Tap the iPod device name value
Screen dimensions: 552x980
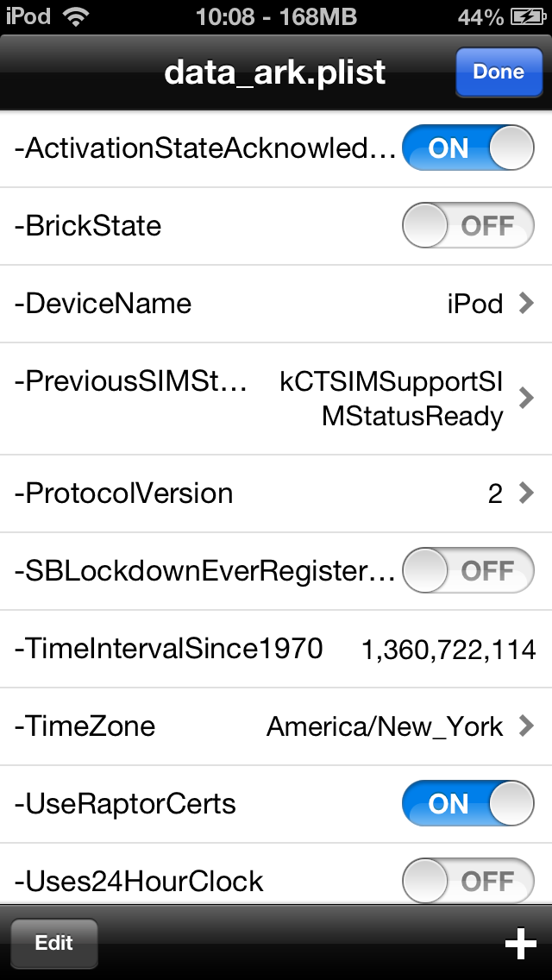[x=475, y=304]
